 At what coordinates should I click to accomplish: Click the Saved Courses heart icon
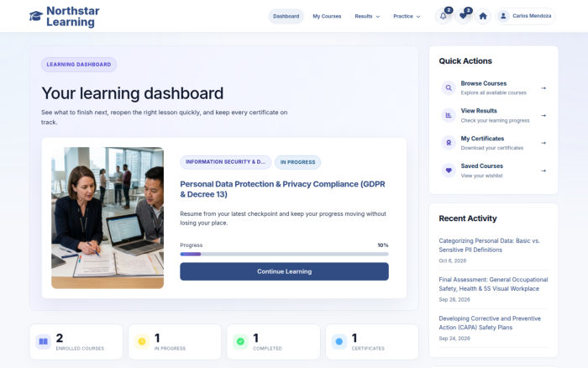point(449,171)
